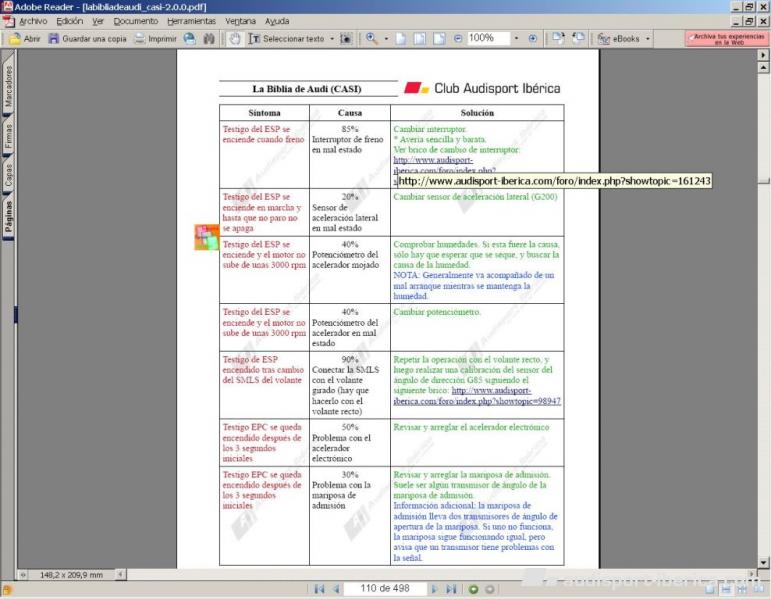Jump to the last page icon

(x=451, y=589)
